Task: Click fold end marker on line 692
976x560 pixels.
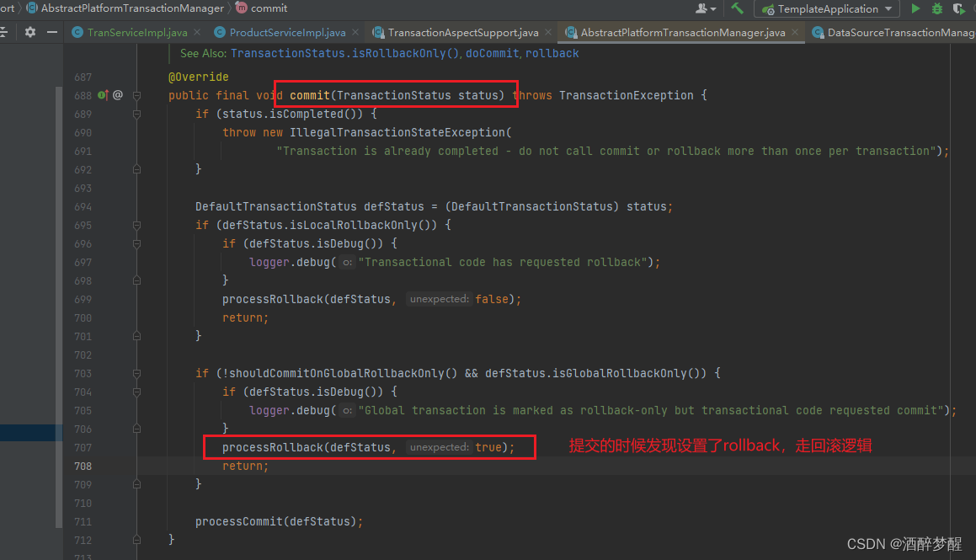Action: pos(137,169)
